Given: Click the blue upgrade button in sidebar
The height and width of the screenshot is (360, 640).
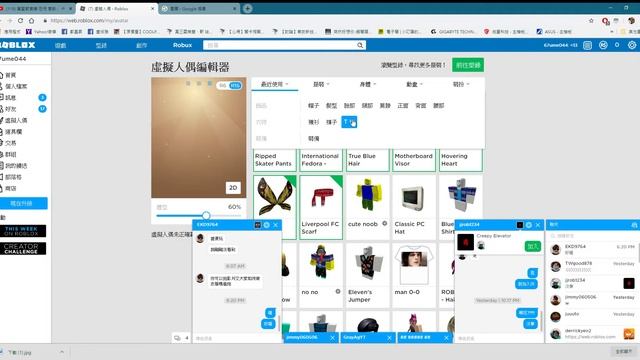Looking at the screenshot, I should (24, 203).
